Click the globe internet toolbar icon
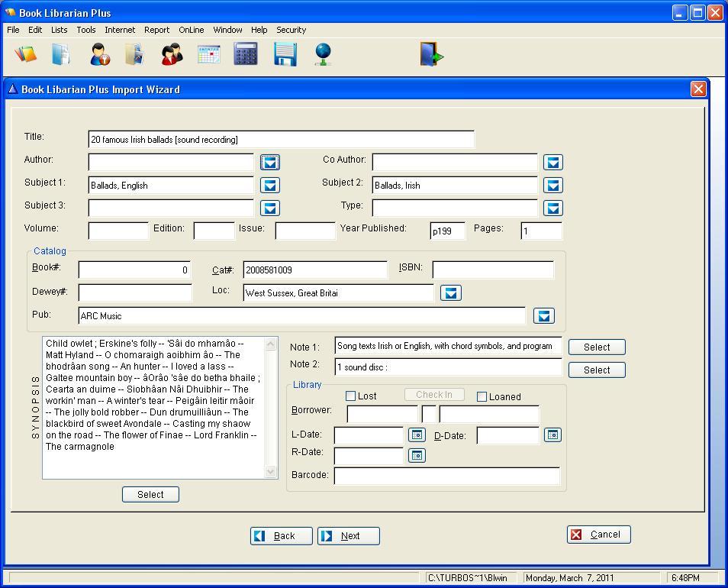The width and height of the screenshot is (728, 588). click(x=324, y=54)
